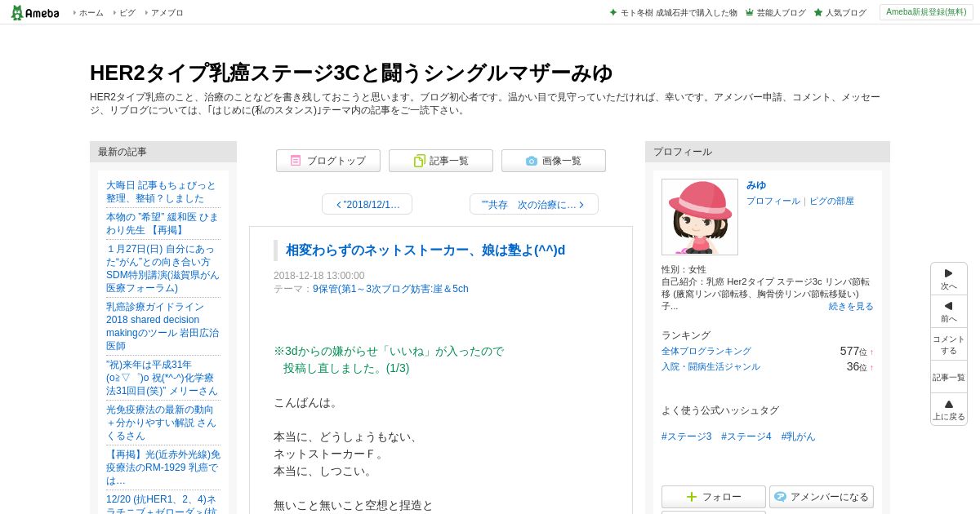Open 芸能人ブログ link
980x514 pixels.
[x=781, y=12]
